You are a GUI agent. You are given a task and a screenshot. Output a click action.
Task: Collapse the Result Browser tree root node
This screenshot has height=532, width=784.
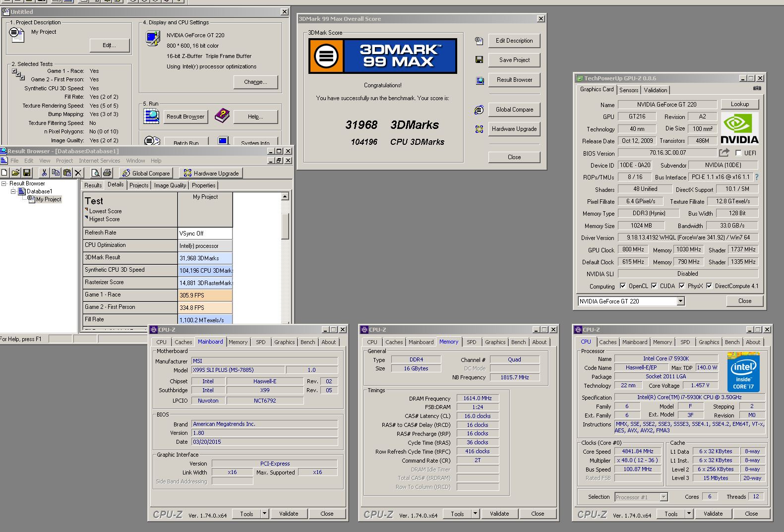coord(4,183)
